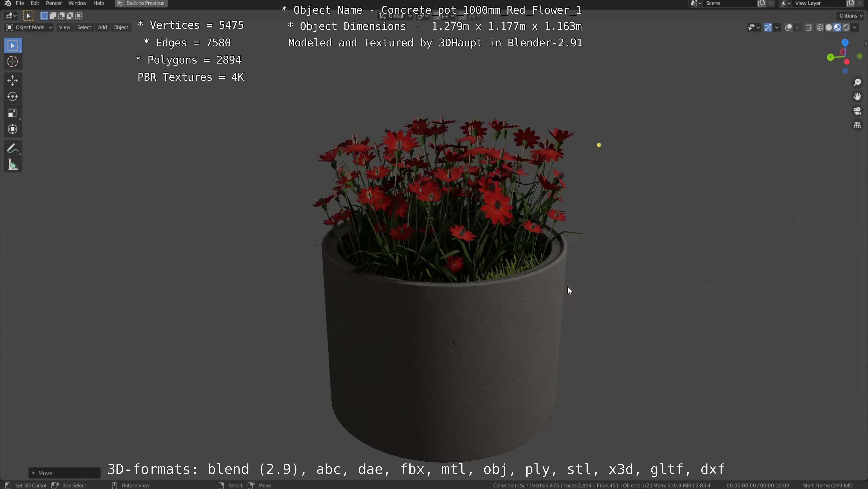Switch to Solid viewport shading

(829, 28)
